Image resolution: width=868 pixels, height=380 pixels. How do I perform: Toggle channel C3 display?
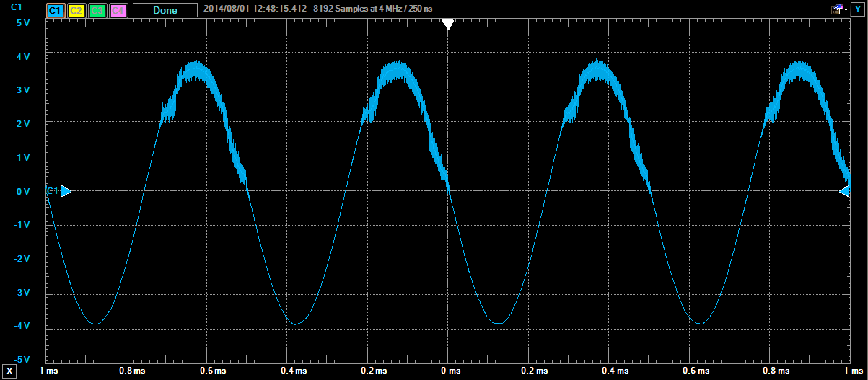click(98, 11)
